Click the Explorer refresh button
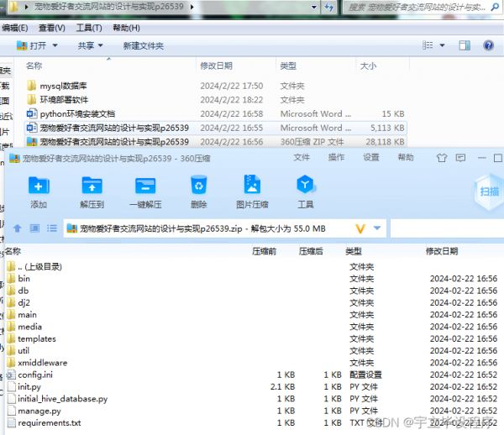Viewport: 504px width, 435px height. [328, 7]
